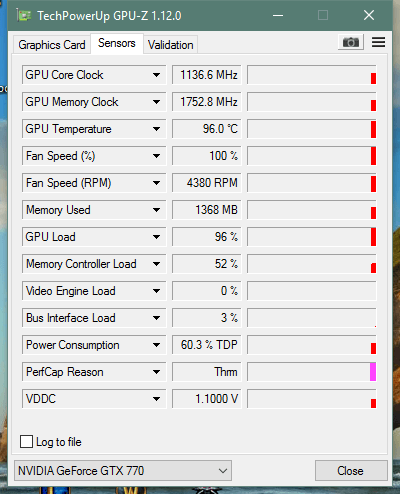Select the Sensors tab
This screenshot has height=494, width=400.
pos(117,43)
